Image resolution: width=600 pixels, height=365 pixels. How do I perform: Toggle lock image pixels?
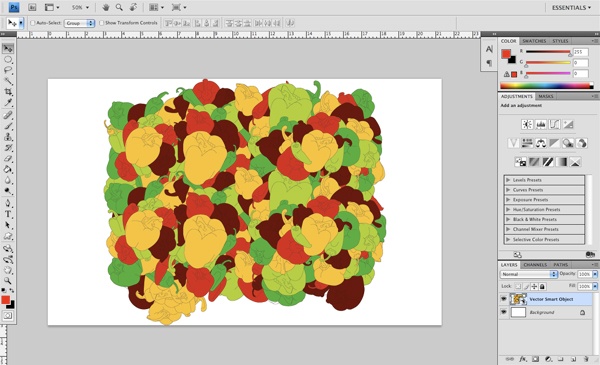[526, 286]
